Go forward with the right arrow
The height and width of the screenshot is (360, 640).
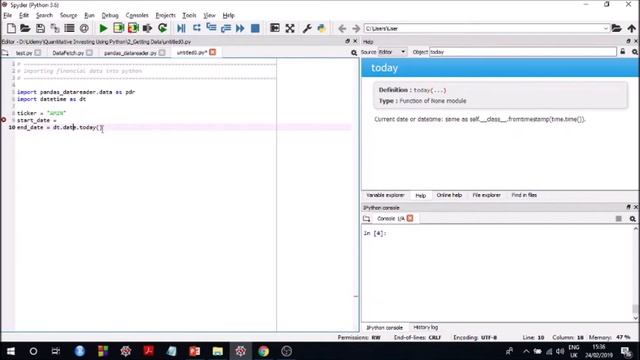click(356, 29)
